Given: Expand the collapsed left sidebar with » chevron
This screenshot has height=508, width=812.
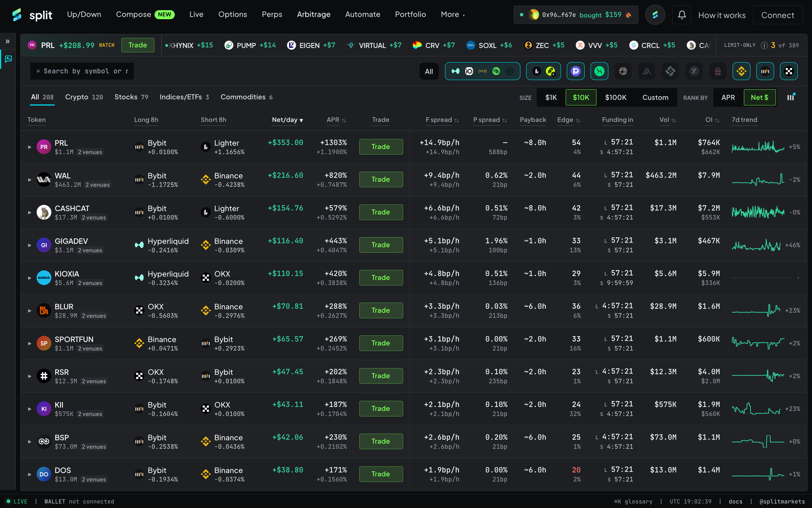Looking at the screenshot, I should tap(7, 42).
